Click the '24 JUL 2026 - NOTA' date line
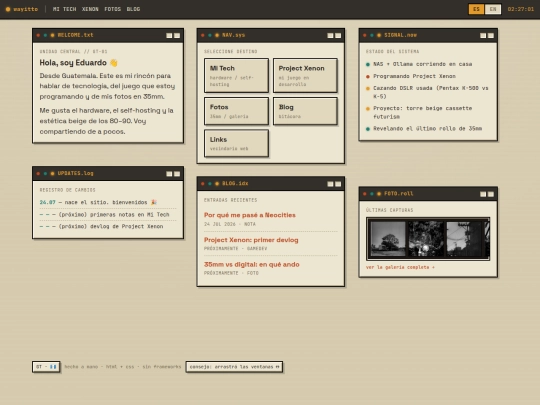Viewport: 540px width, 405px height. [230, 224]
